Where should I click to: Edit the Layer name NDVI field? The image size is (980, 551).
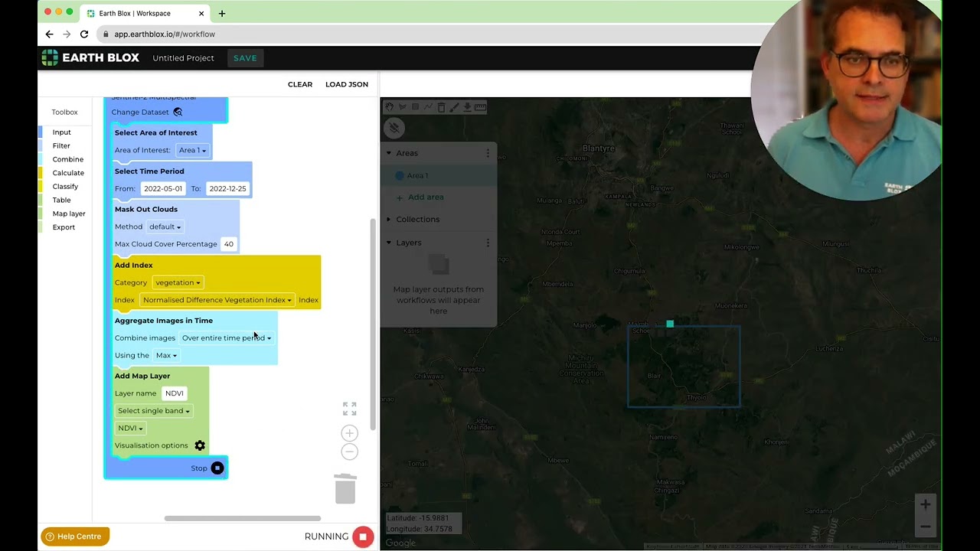[175, 393]
